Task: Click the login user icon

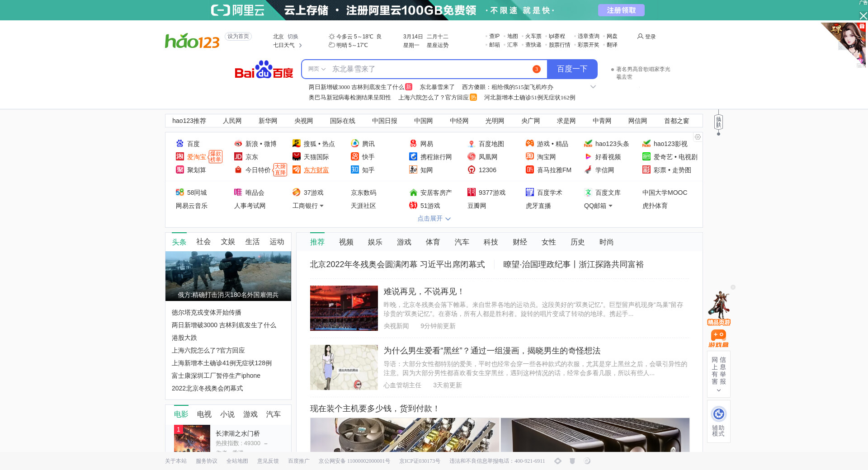Action: pos(640,36)
